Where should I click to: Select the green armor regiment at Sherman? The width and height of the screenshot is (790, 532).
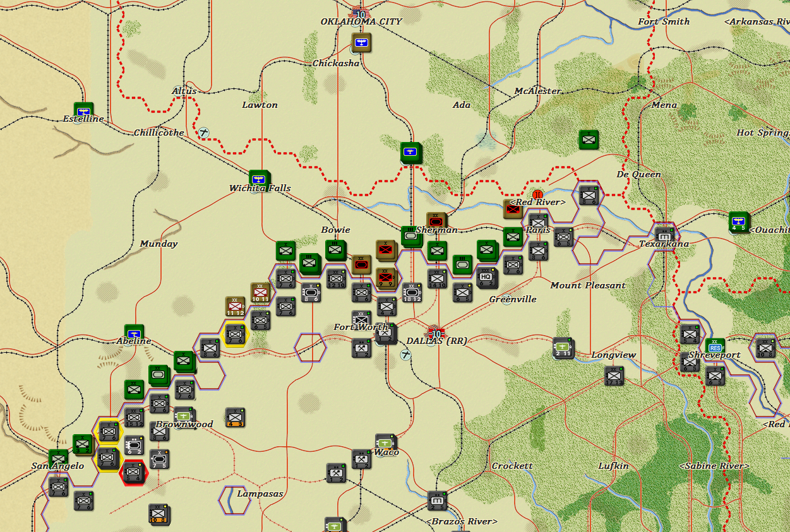pos(410,235)
